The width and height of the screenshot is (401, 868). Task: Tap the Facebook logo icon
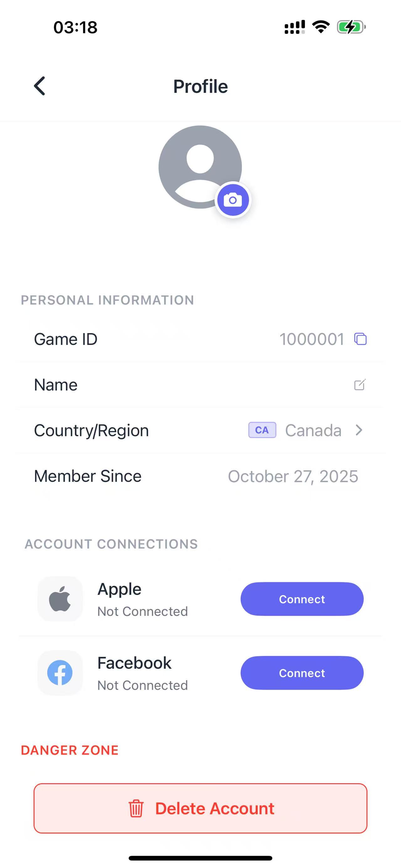[60, 672]
